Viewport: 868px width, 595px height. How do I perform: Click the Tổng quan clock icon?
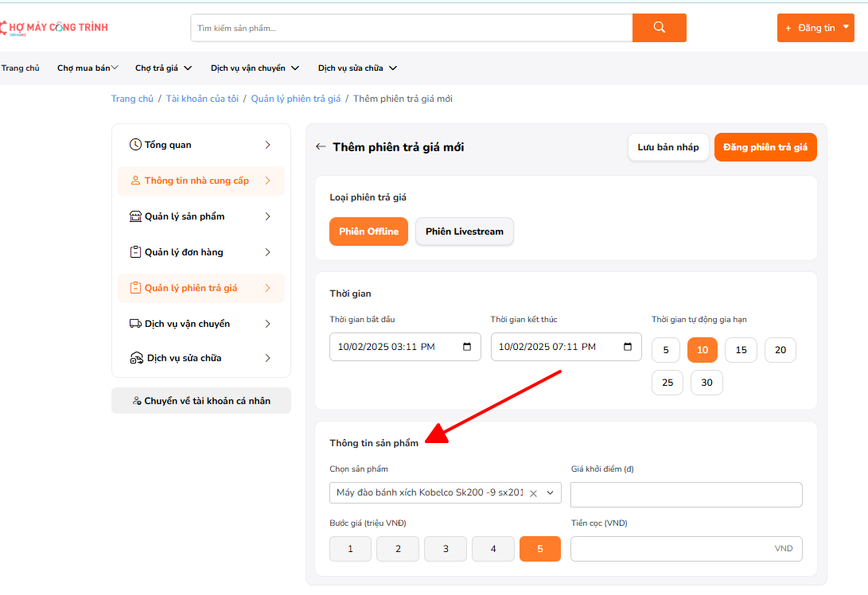click(136, 145)
